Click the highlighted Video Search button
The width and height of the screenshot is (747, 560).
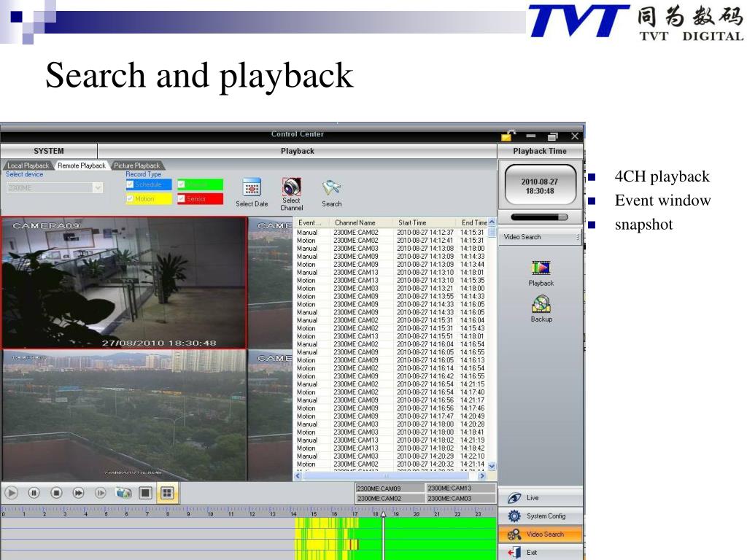(x=541, y=534)
